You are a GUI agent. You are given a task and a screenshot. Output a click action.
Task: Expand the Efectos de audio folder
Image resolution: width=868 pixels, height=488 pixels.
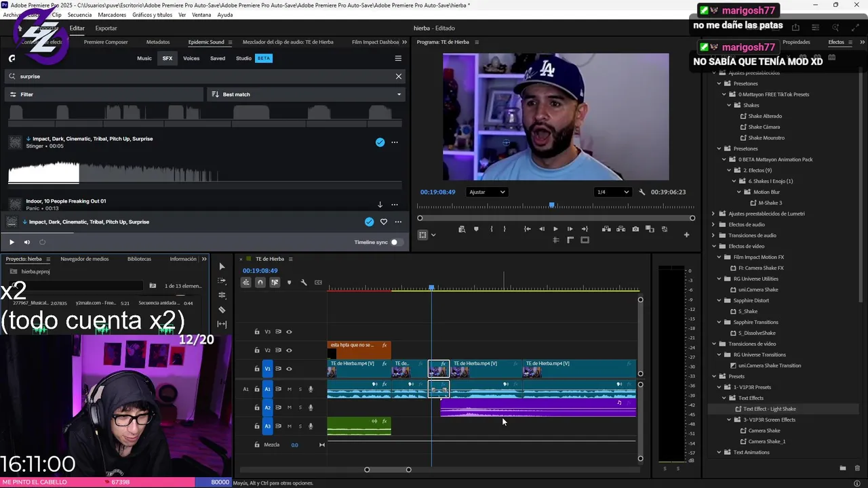pos(713,224)
